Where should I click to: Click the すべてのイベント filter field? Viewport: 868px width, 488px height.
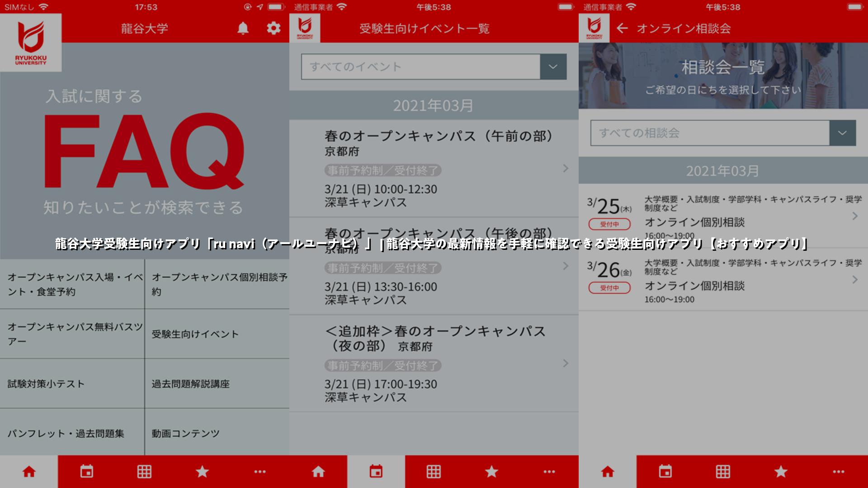421,67
